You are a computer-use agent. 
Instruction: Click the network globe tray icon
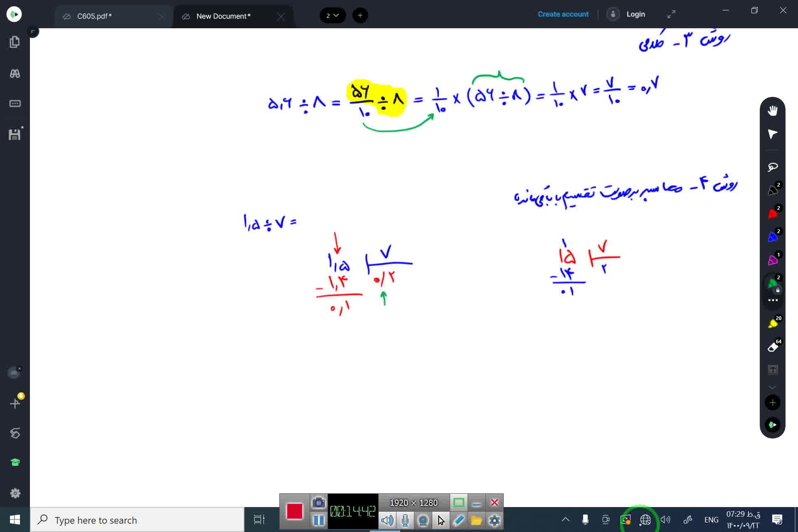pyautogui.click(x=645, y=520)
